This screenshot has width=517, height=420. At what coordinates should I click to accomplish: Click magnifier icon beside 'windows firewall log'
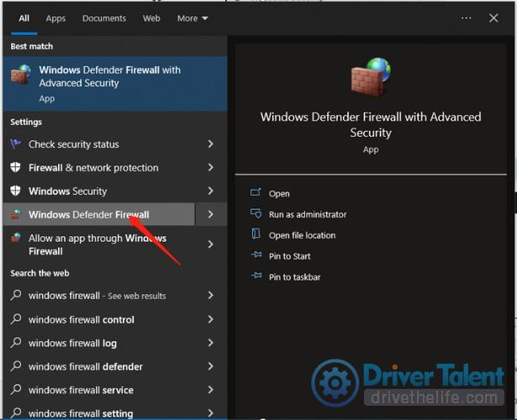pyautogui.click(x=15, y=343)
